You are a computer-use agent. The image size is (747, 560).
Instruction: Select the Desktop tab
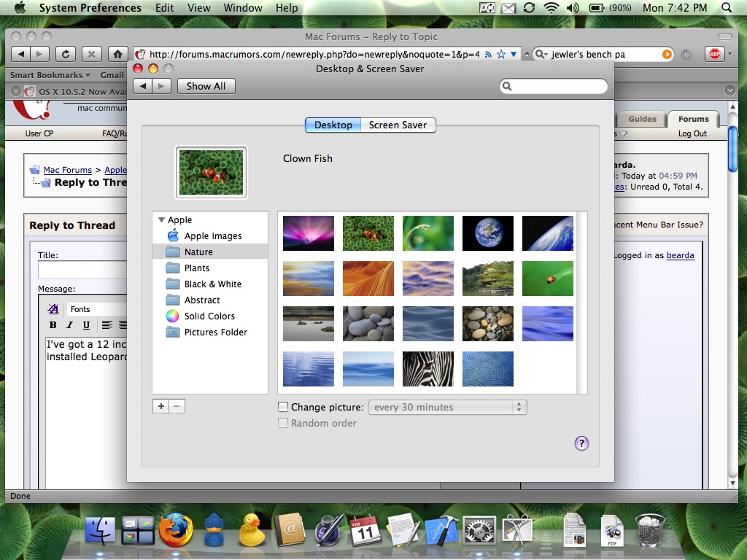point(333,125)
